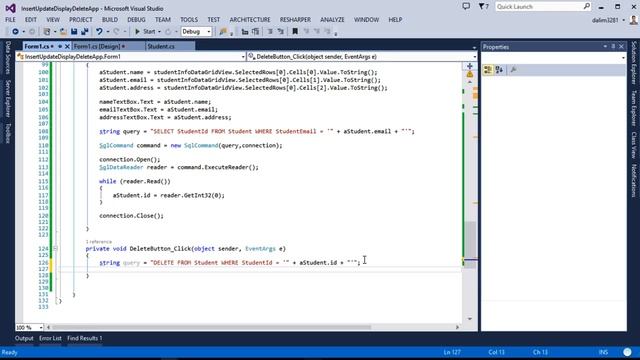
Task: Click the Open File toolbar icon
Action: tap(63, 31)
